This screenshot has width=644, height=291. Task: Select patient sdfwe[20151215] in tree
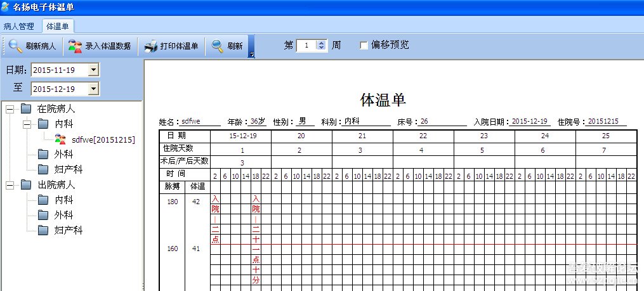103,139
